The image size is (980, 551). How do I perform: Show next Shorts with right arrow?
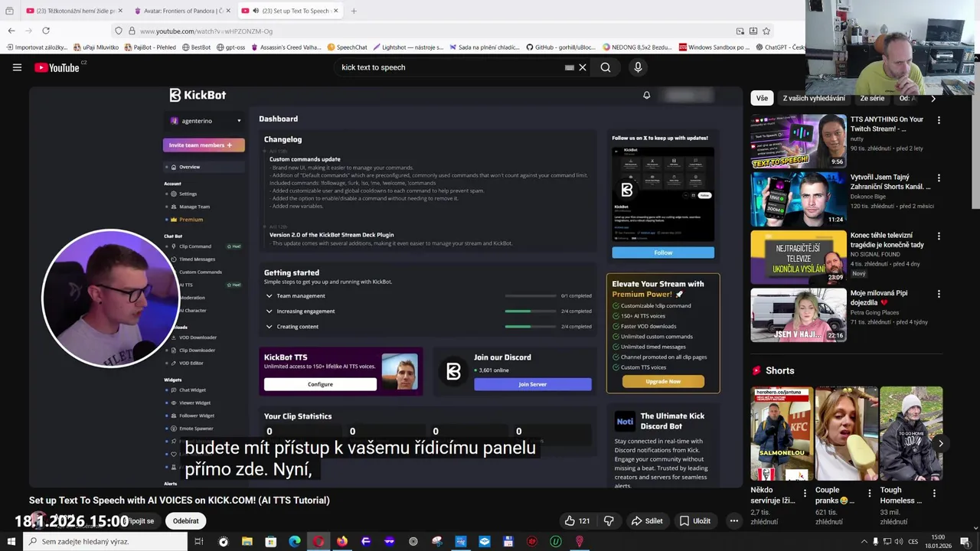tap(940, 443)
